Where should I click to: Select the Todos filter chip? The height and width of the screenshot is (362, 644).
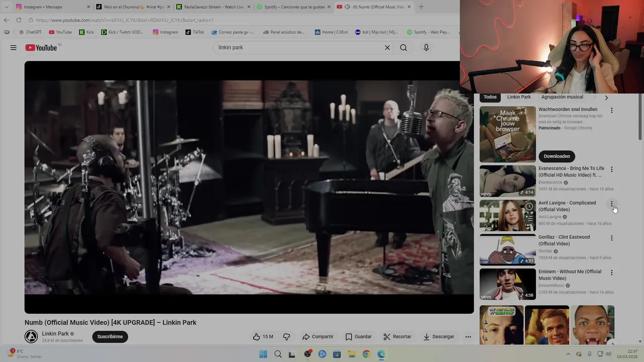pos(490,97)
